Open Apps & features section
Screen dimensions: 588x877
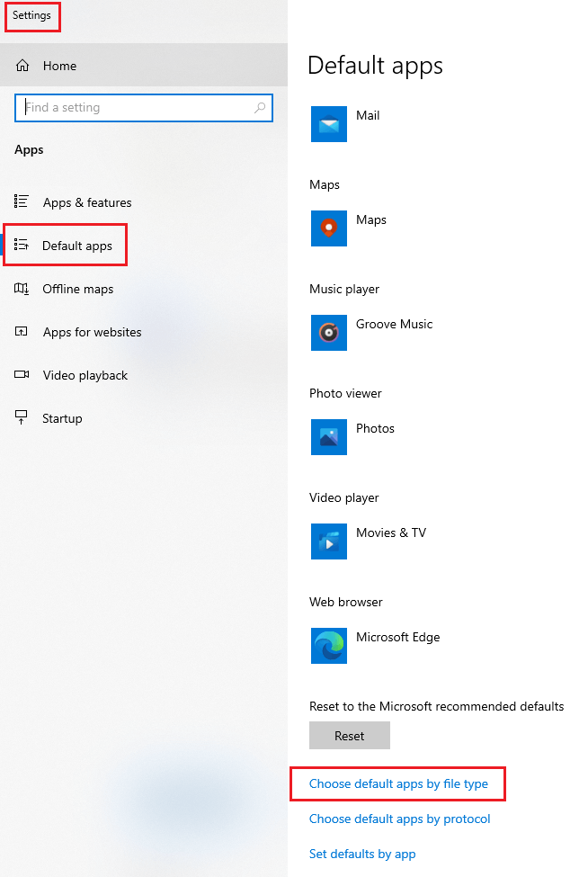click(x=144, y=201)
